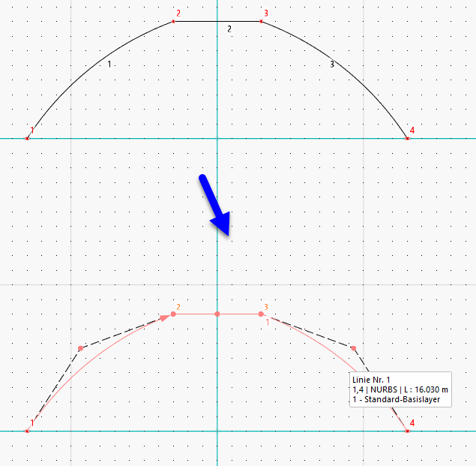Select the white line label 1 below node 3
The image size is (476, 466).
268,323
